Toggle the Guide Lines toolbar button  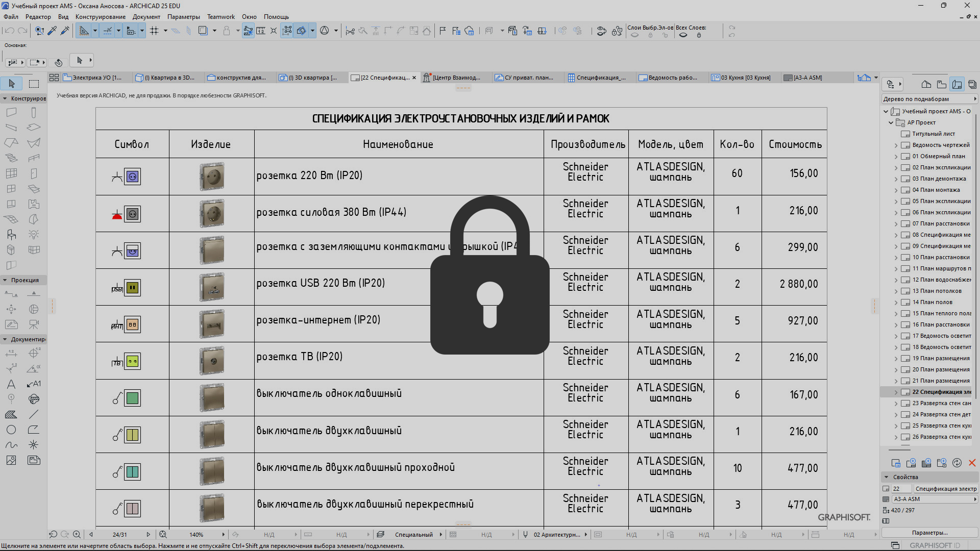[x=84, y=31]
